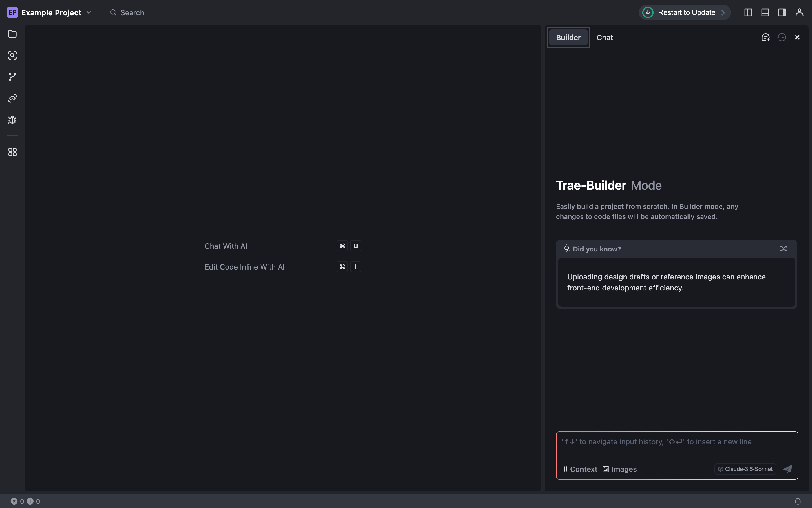Screen dimensions: 812x508
Task: Click the green download update icon
Action: (x=648, y=12)
